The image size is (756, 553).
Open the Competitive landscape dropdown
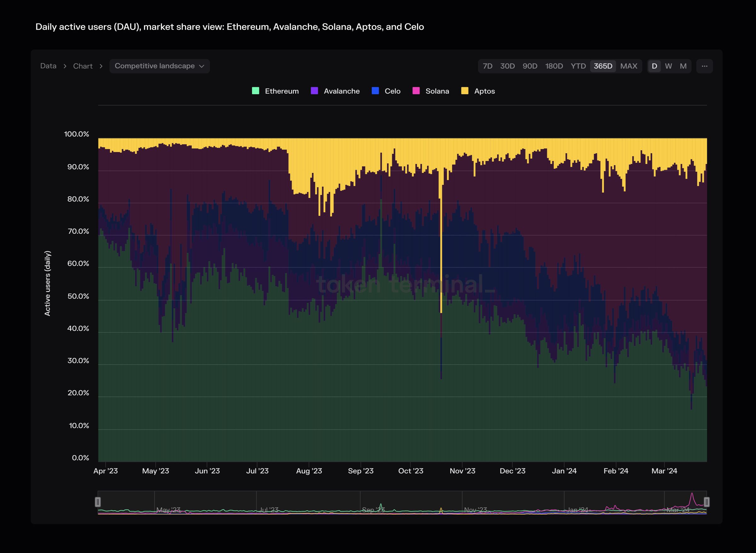tap(155, 66)
